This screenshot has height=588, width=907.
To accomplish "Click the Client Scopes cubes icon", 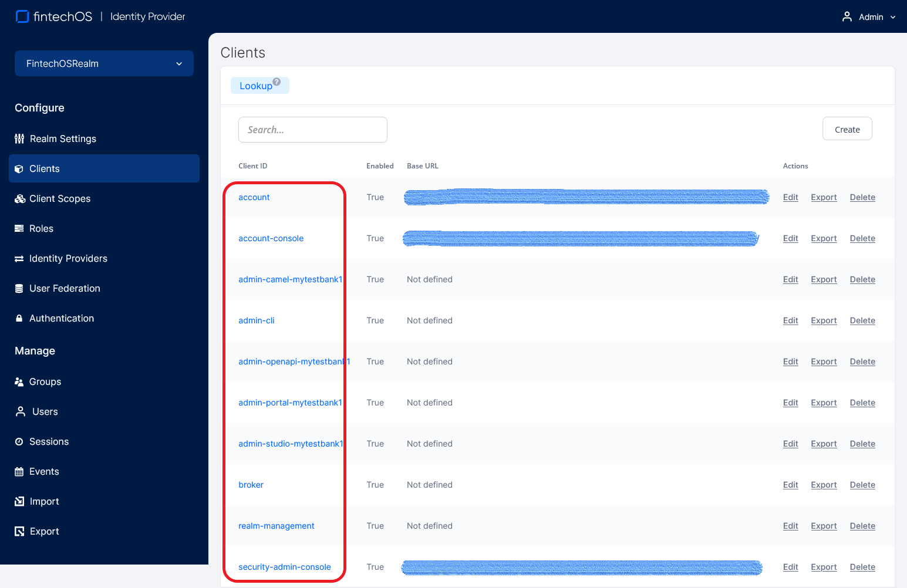I will click(20, 199).
